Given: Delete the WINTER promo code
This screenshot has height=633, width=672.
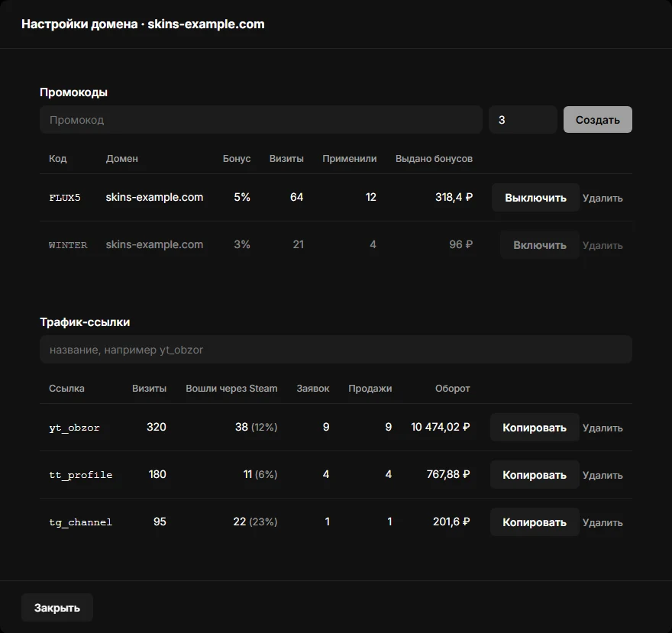Looking at the screenshot, I should coord(603,245).
